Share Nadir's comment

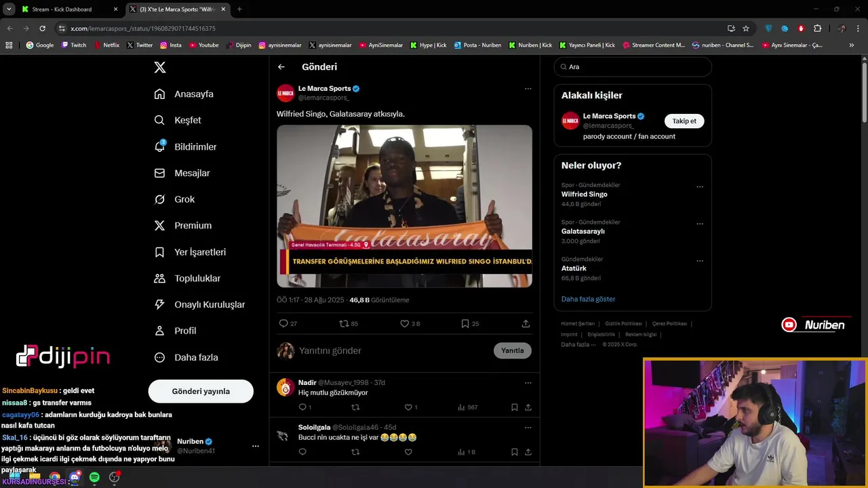click(528, 407)
